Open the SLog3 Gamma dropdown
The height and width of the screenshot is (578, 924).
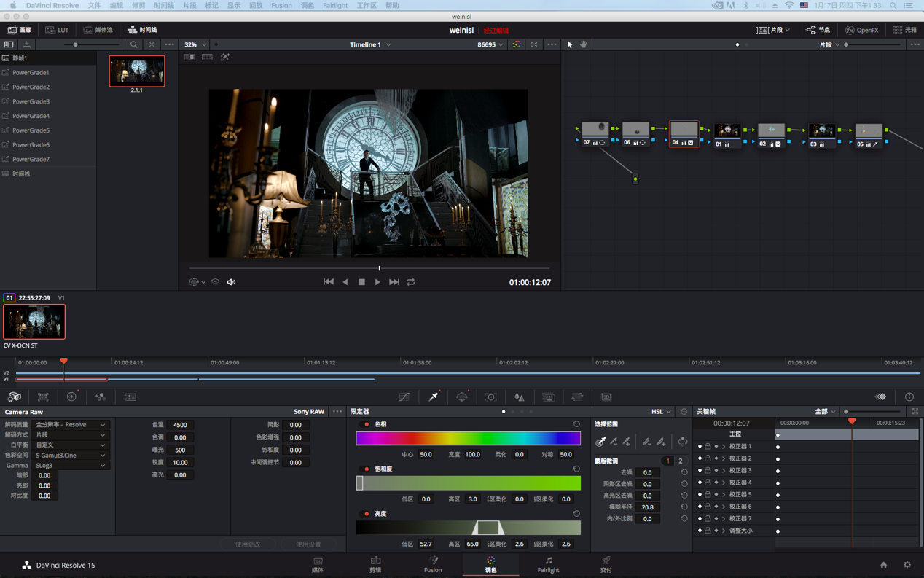(x=71, y=465)
